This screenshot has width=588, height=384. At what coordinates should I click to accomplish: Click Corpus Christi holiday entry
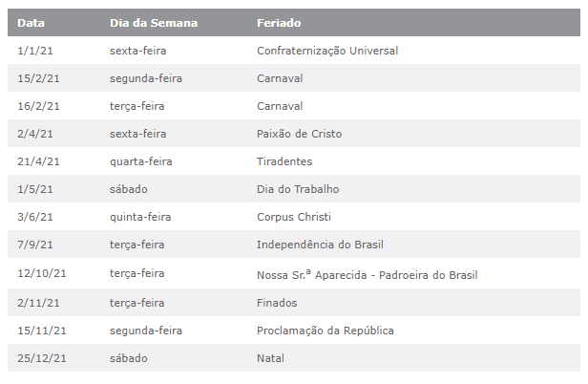coord(294,218)
